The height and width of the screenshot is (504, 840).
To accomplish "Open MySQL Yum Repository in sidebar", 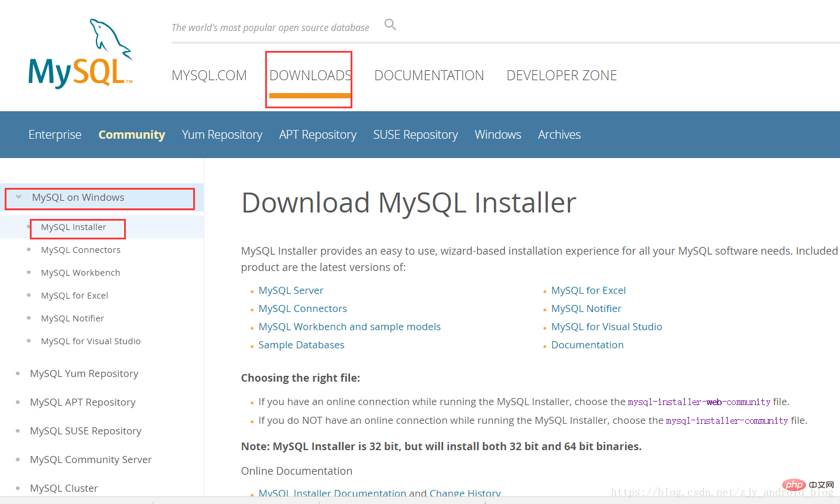I will pyautogui.click(x=84, y=373).
